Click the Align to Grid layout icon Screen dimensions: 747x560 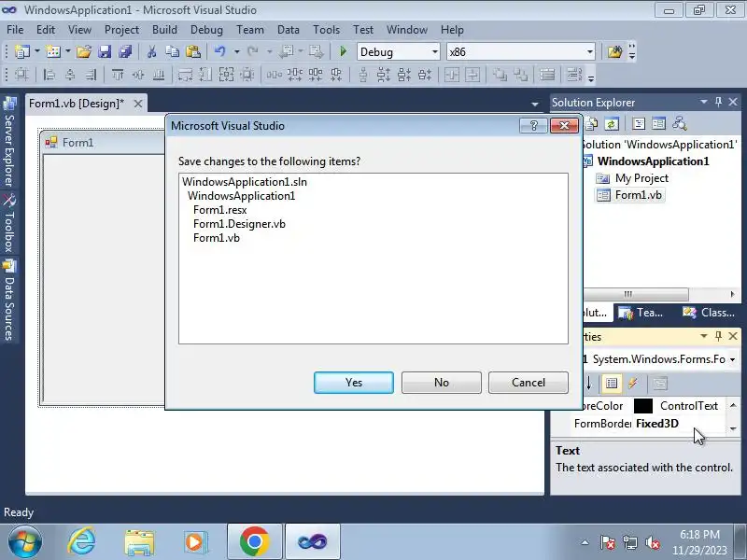click(21, 75)
